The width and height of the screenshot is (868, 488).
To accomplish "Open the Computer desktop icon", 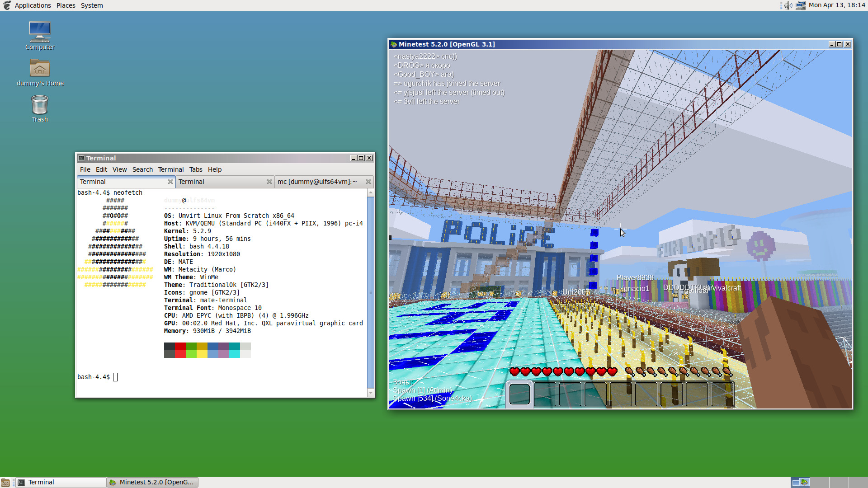I will [x=40, y=33].
